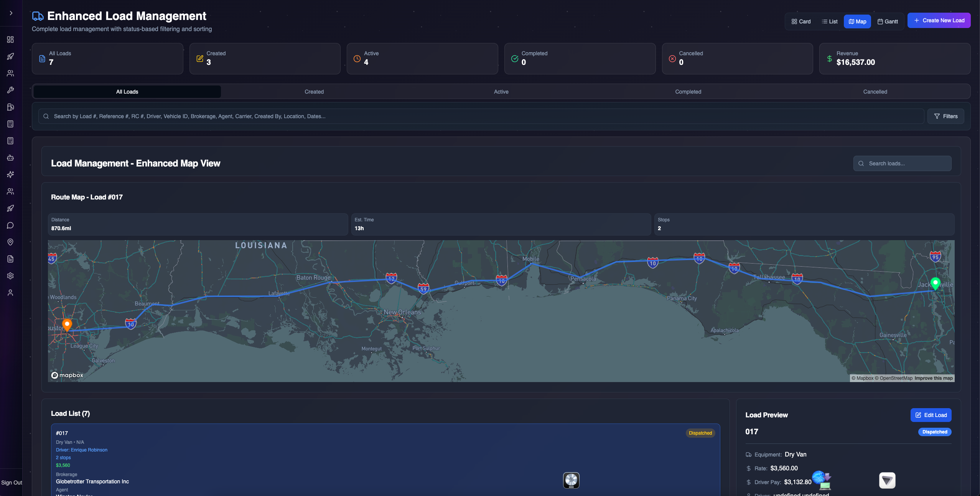Select the Active status tab
Image resolution: width=980 pixels, height=496 pixels.
pyautogui.click(x=501, y=92)
